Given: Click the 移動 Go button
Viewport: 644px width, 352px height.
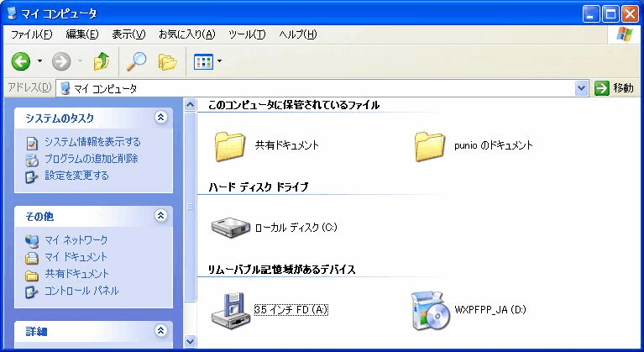Looking at the screenshot, I should [614, 88].
